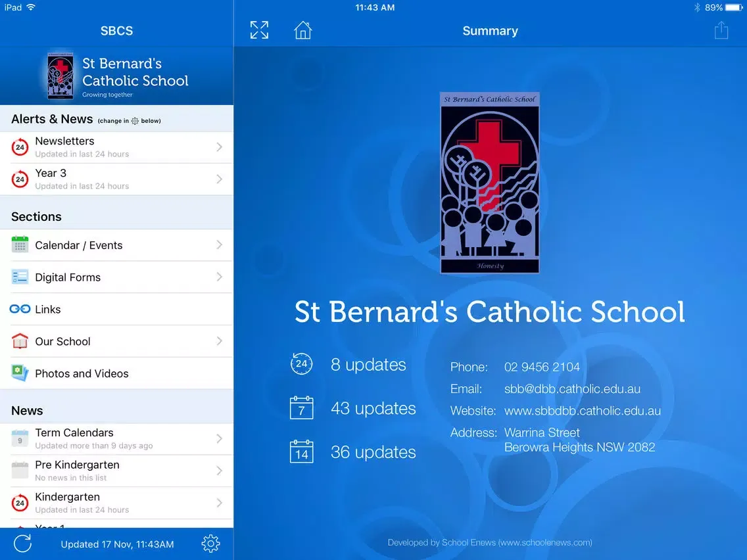Click the Kindergarten 24-hour clock icon
The height and width of the screenshot is (560, 747).
(x=20, y=502)
